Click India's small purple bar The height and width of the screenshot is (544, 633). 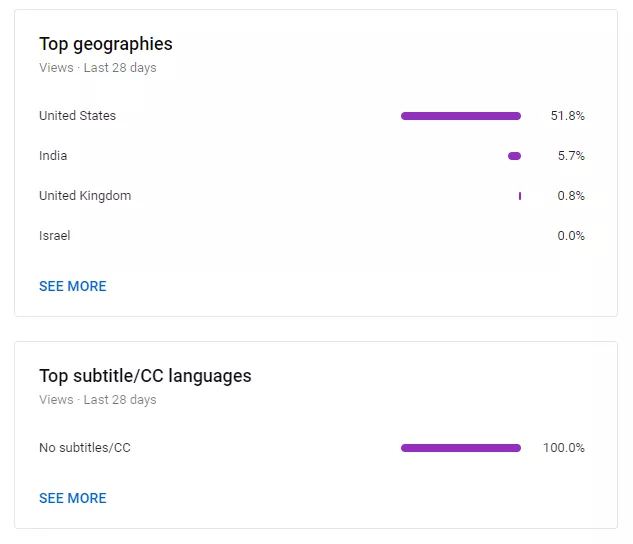514,156
